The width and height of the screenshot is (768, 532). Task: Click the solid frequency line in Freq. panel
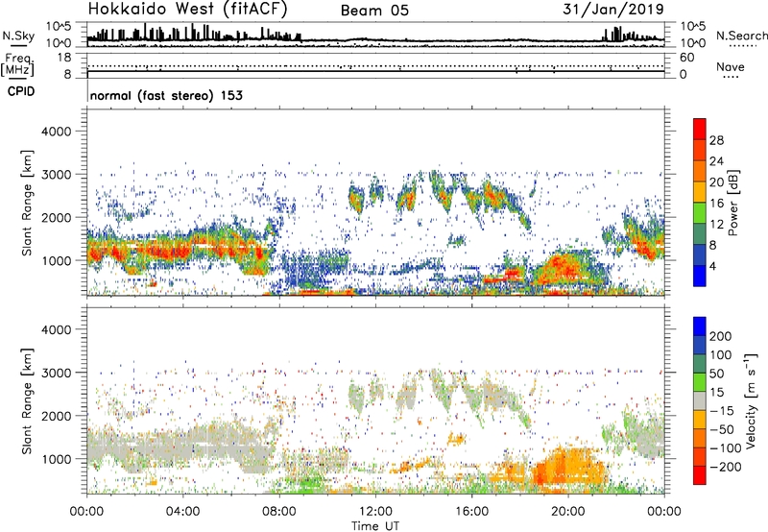375,71
